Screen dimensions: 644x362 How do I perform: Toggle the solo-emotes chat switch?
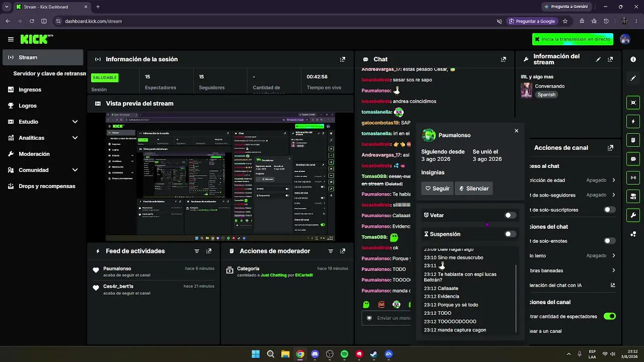pos(610,241)
